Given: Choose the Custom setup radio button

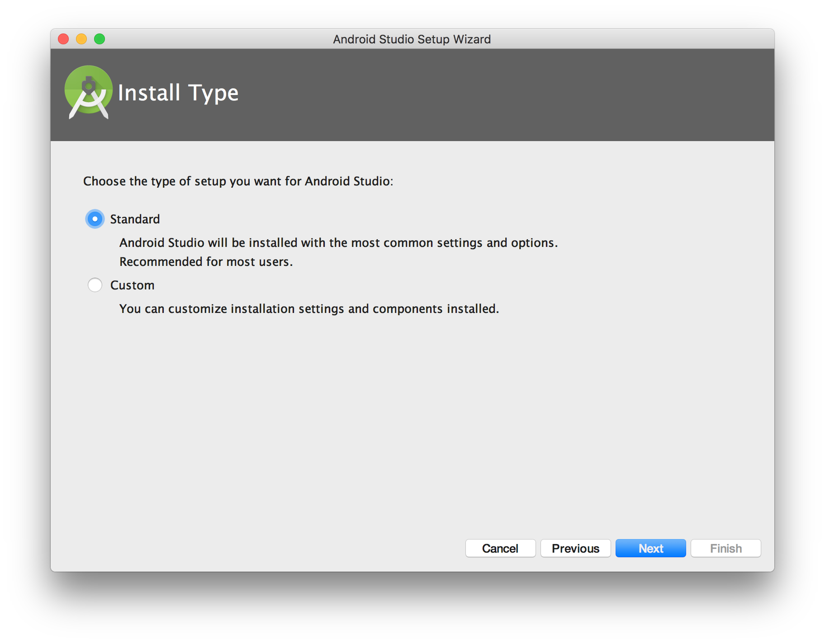Looking at the screenshot, I should [x=95, y=285].
